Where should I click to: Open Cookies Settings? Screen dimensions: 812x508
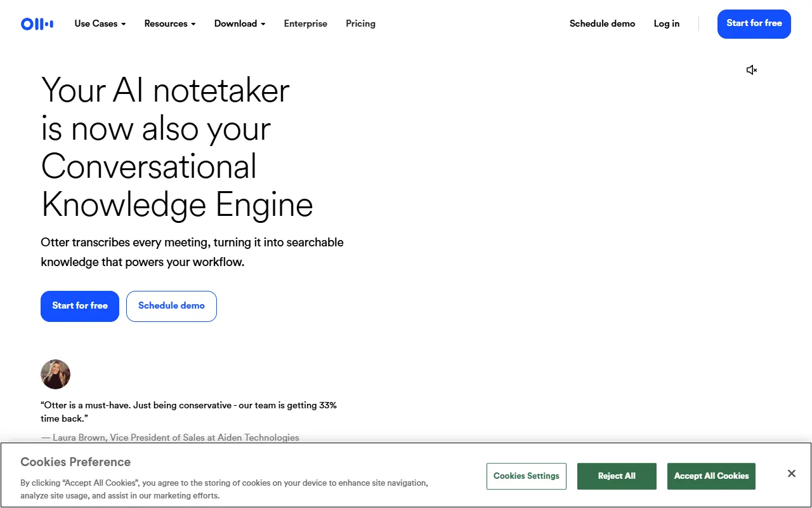point(527,476)
